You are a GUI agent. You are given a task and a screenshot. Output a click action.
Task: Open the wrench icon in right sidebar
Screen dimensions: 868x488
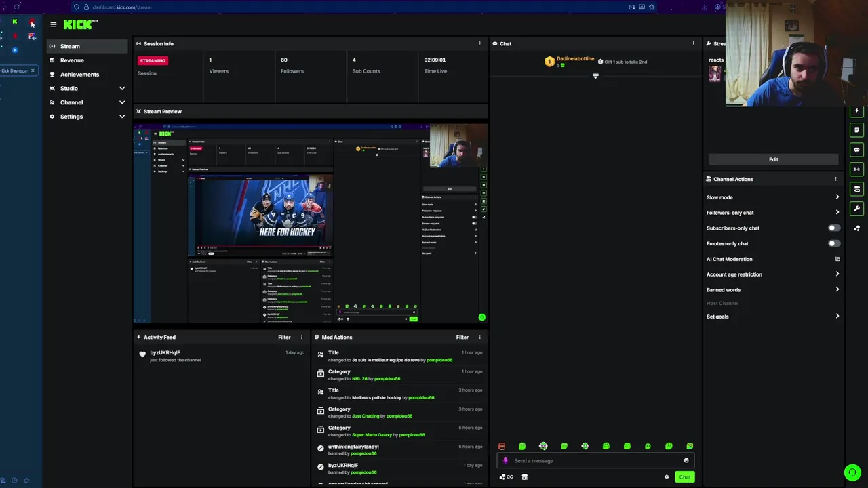pyautogui.click(x=856, y=209)
